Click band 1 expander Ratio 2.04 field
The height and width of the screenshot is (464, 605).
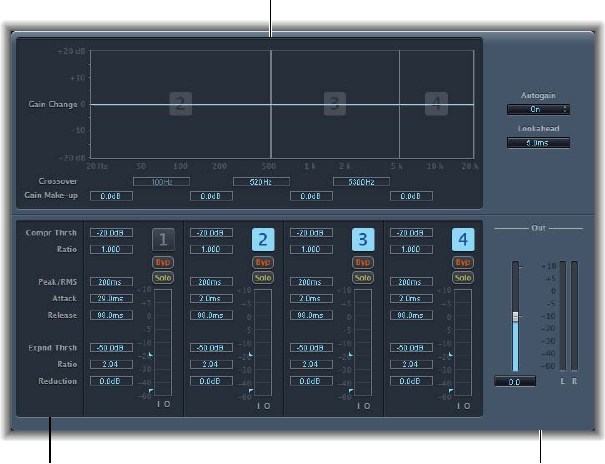pos(111,364)
